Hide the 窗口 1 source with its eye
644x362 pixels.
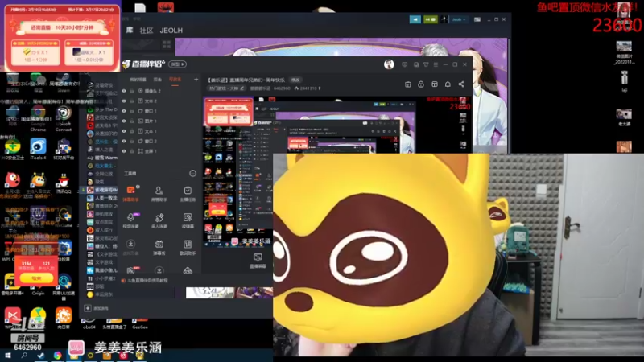(124, 111)
